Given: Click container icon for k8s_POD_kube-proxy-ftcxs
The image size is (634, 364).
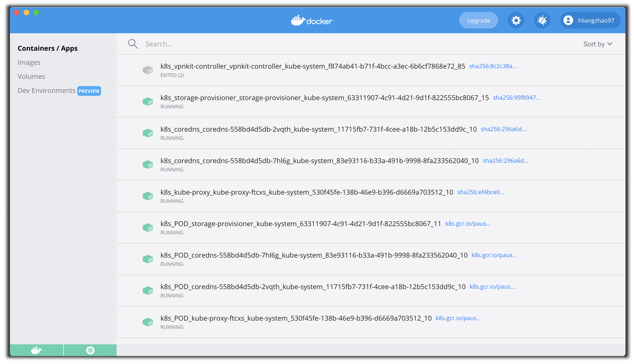Looking at the screenshot, I should click(x=148, y=322).
